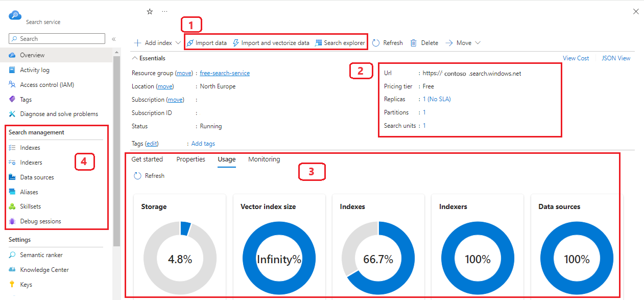Click the Semantic ranker magnifier icon

12,255
